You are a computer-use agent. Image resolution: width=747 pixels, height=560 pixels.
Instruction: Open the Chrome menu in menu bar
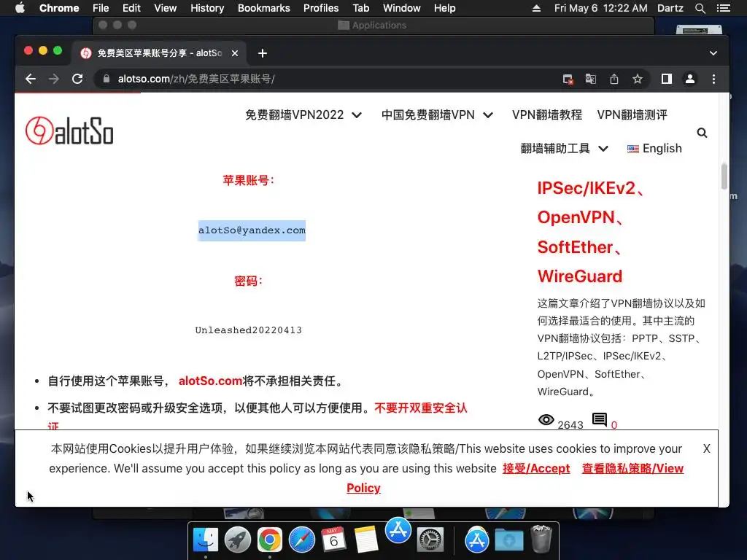[59, 8]
